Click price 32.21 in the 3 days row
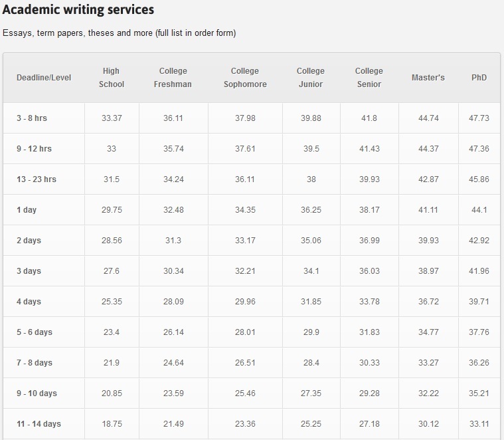This screenshot has width=504, height=440. pos(245,271)
